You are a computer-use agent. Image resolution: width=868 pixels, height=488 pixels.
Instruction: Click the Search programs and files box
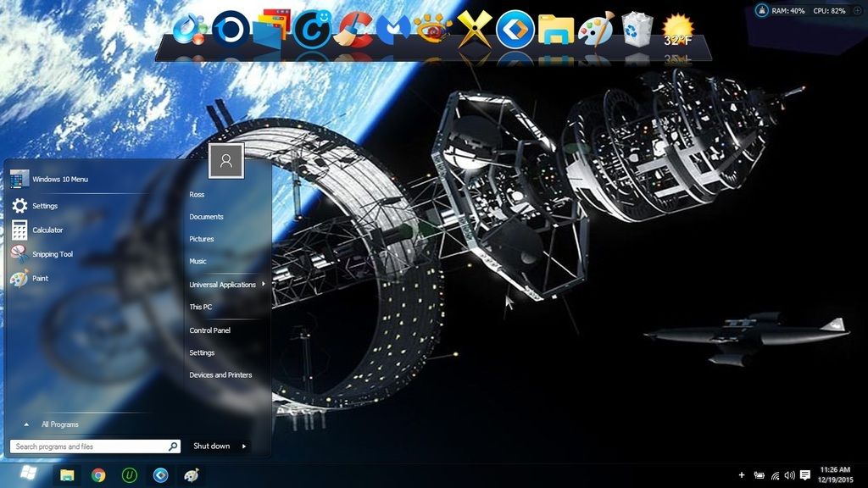coord(95,446)
